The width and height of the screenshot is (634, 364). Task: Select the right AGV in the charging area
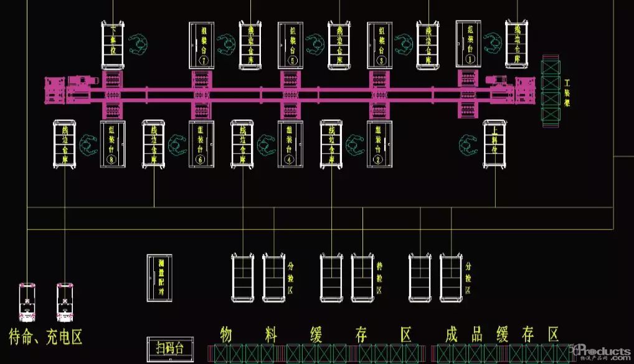pyautogui.click(x=65, y=302)
